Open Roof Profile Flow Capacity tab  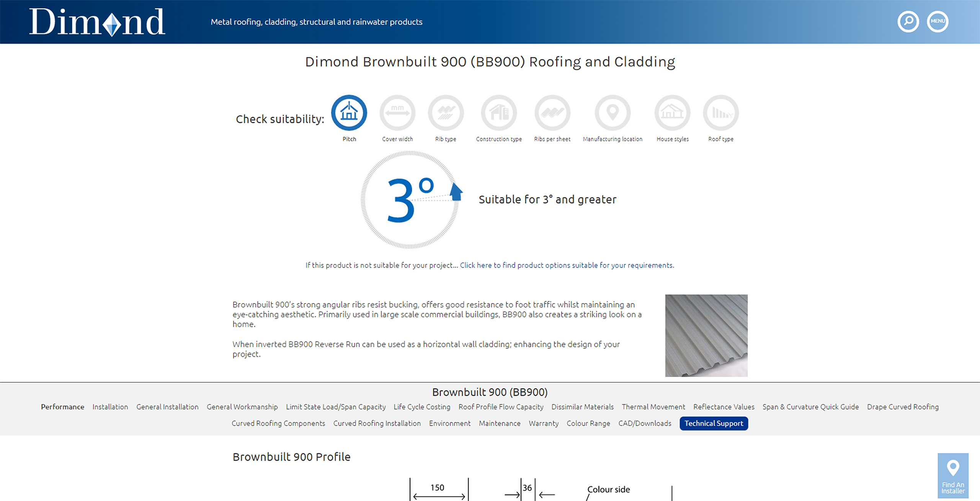click(x=501, y=407)
